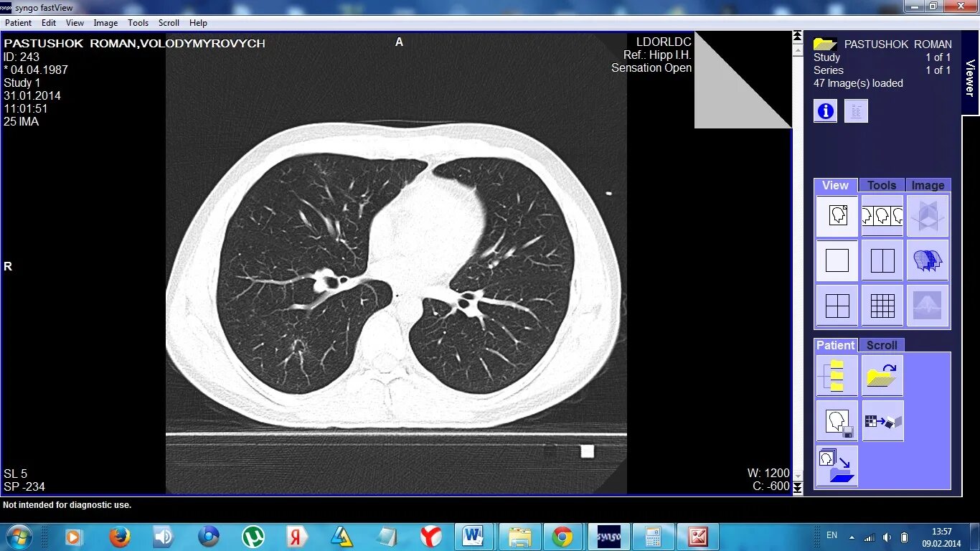Click '47 Image(s) loaded' text
This screenshot has width=980, height=551.
tap(858, 83)
